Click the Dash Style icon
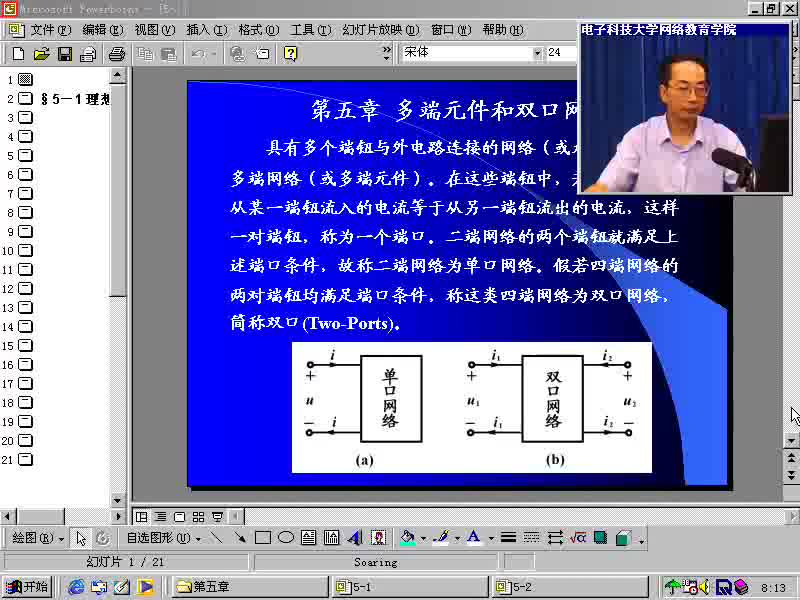Screen dimensions: 800x600 [531, 537]
